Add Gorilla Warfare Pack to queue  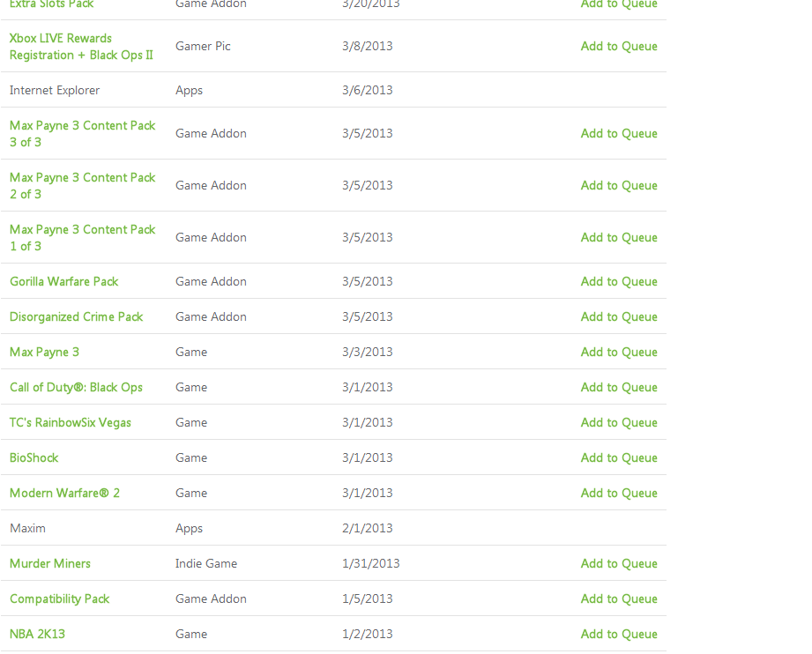618,281
